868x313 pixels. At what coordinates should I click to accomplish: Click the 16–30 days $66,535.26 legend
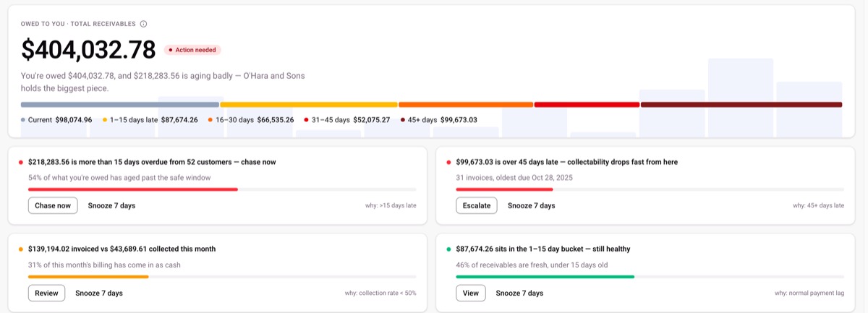(251, 120)
